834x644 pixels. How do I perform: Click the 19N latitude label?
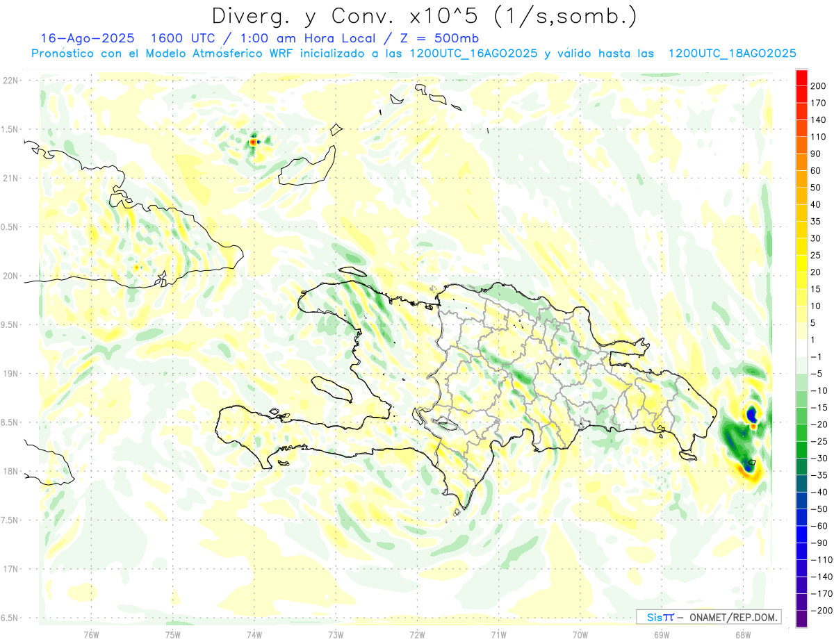click(x=12, y=373)
